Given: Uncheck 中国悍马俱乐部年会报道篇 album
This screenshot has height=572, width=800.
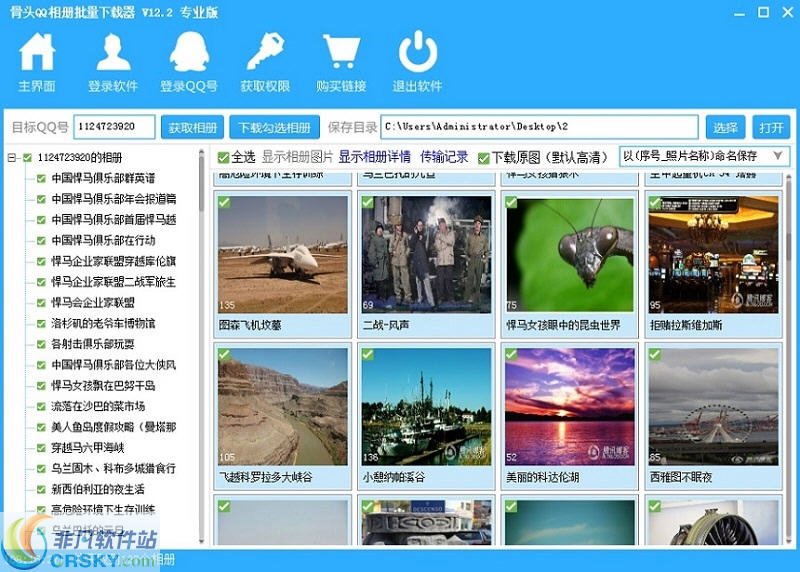Looking at the screenshot, I should (41, 200).
